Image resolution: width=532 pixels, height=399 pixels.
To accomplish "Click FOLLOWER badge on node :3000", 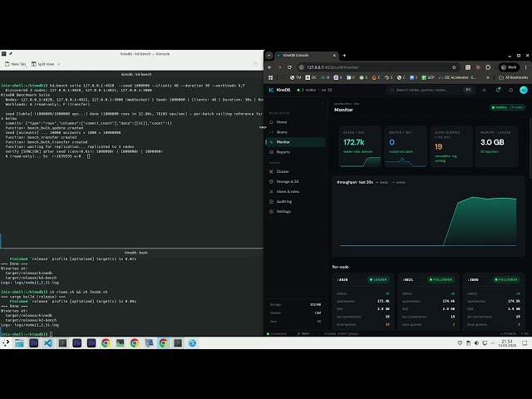I will pyautogui.click(x=506, y=280).
